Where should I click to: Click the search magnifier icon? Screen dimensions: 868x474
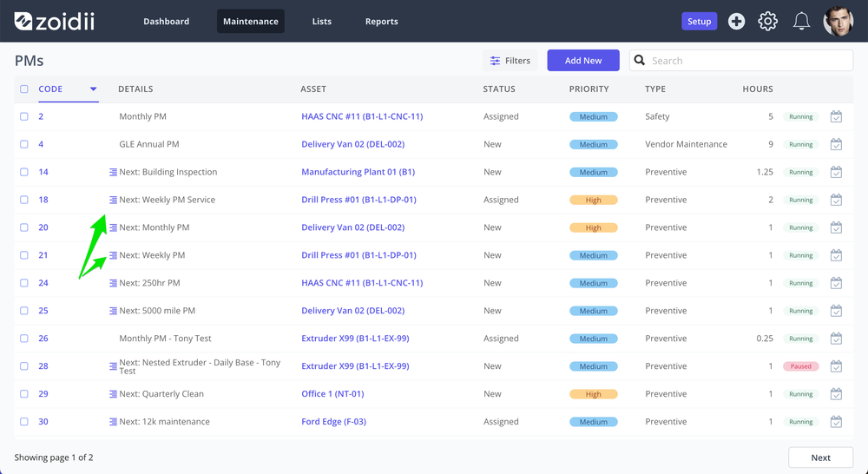pos(640,60)
